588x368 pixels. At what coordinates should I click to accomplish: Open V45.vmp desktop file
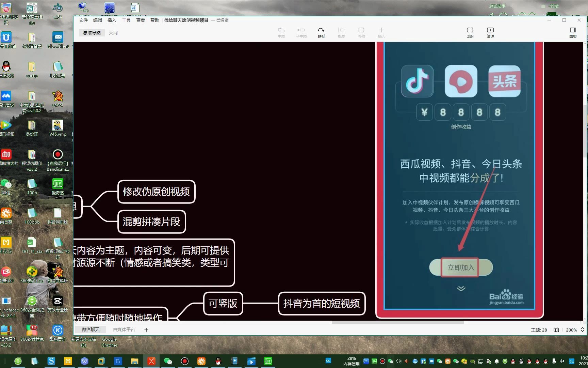click(x=58, y=128)
